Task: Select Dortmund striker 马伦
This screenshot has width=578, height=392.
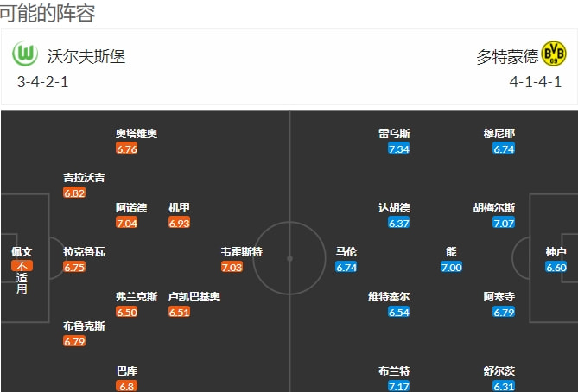Action: (x=346, y=252)
